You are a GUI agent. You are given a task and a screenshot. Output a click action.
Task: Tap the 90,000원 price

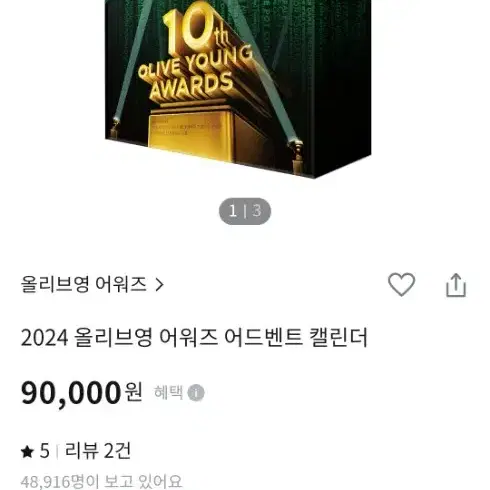click(82, 393)
